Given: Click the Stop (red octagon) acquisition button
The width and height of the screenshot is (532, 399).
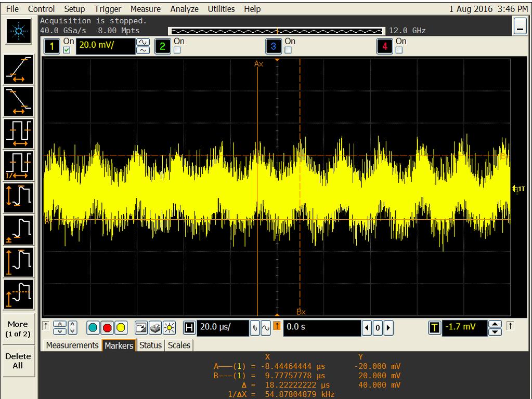Looking at the screenshot, I should [x=107, y=328].
